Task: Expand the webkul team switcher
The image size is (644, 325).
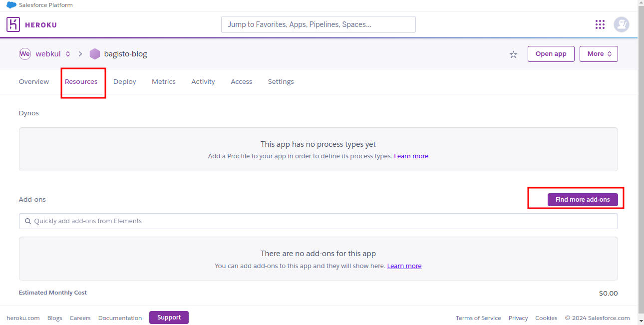Action: (x=68, y=54)
